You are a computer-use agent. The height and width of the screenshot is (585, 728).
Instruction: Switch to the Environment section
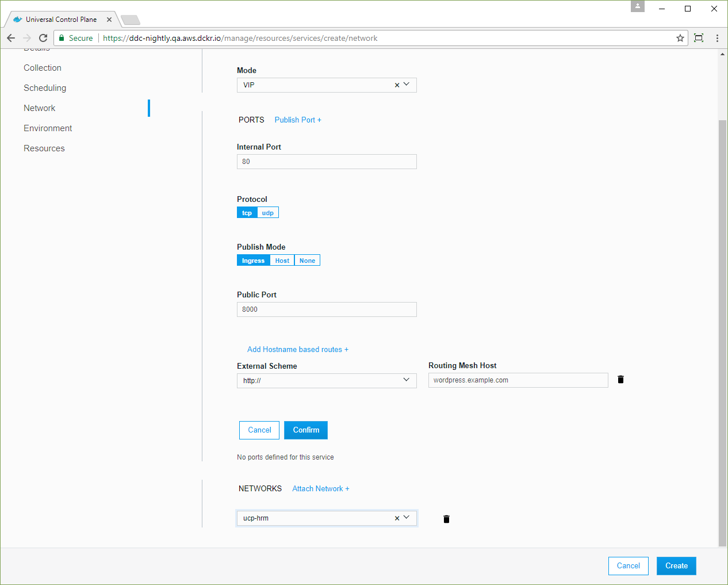coord(48,128)
